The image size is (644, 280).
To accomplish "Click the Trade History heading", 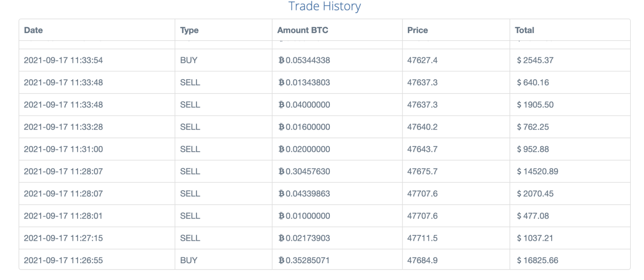I will [324, 6].
